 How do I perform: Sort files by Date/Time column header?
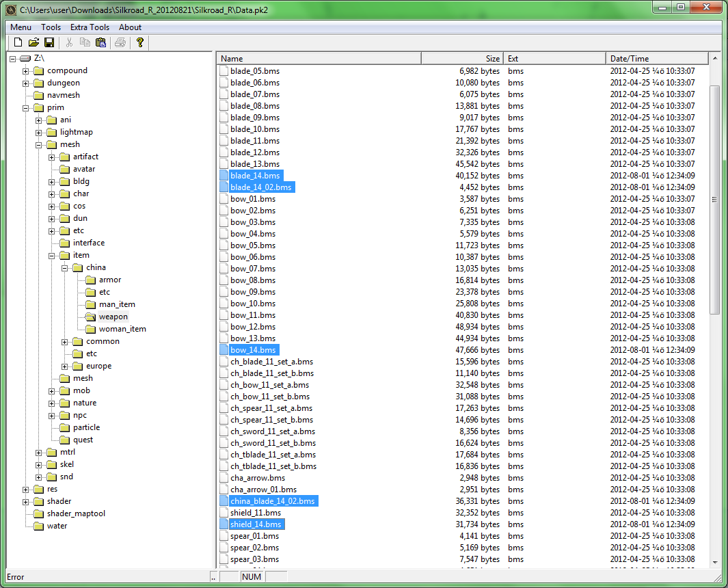pyautogui.click(x=657, y=59)
